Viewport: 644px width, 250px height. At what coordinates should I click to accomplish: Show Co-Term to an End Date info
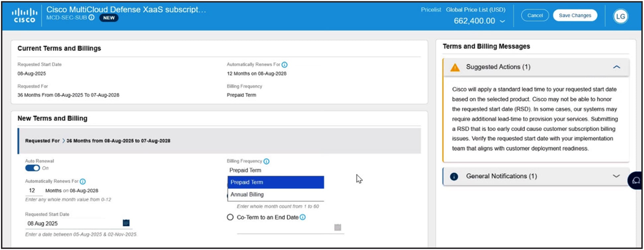(x=303, y=217)
